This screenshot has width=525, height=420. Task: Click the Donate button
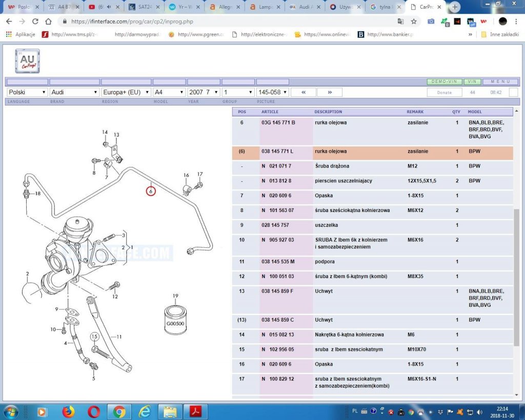[445, 92]
